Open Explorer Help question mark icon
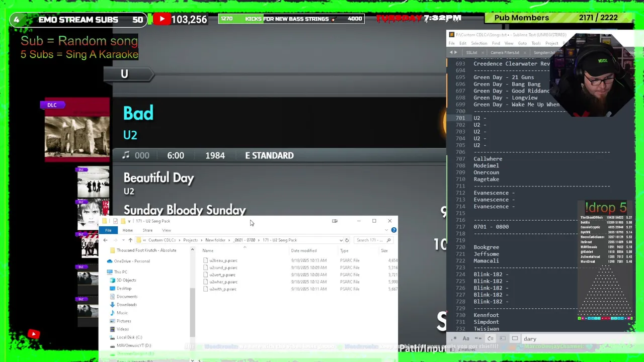The image size is (644, 362). [x=394, y=230]
